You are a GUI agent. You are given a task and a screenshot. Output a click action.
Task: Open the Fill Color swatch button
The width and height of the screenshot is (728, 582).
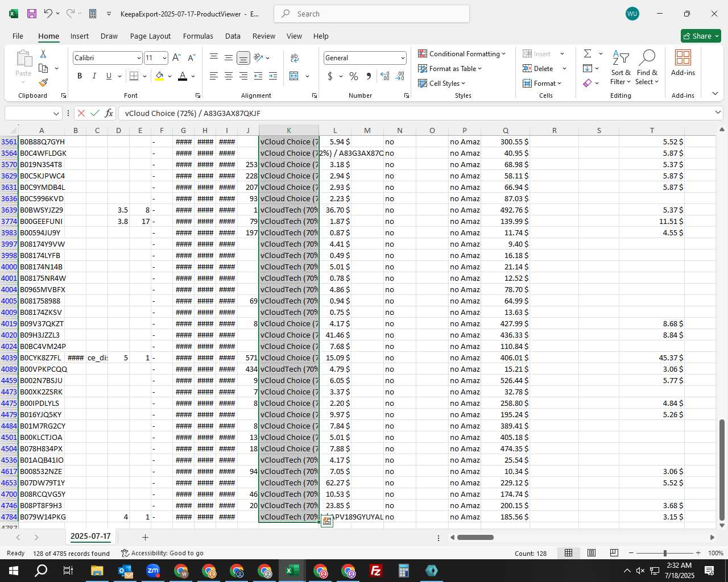point(159,76)
